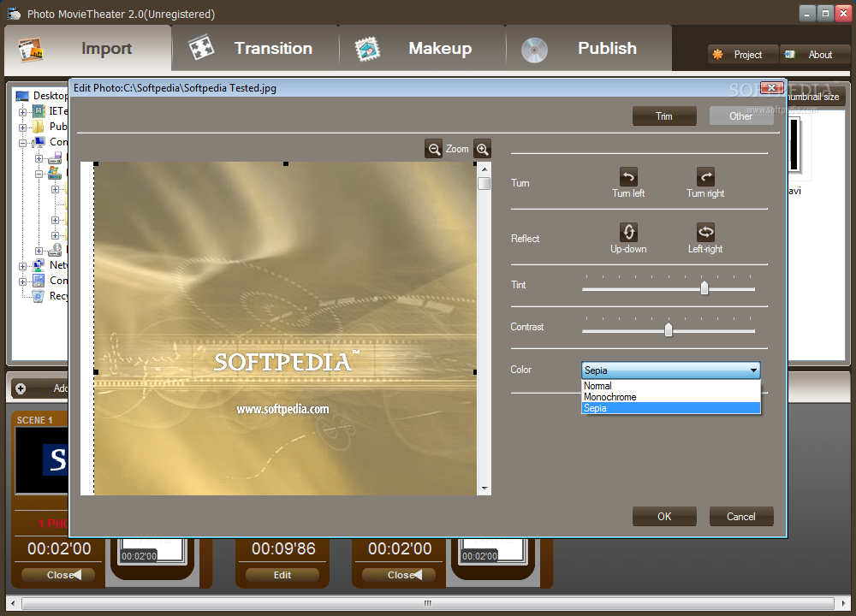Close the Edit Photo dialog
Screen dimensions: 856x616
[x=771, y=88]
